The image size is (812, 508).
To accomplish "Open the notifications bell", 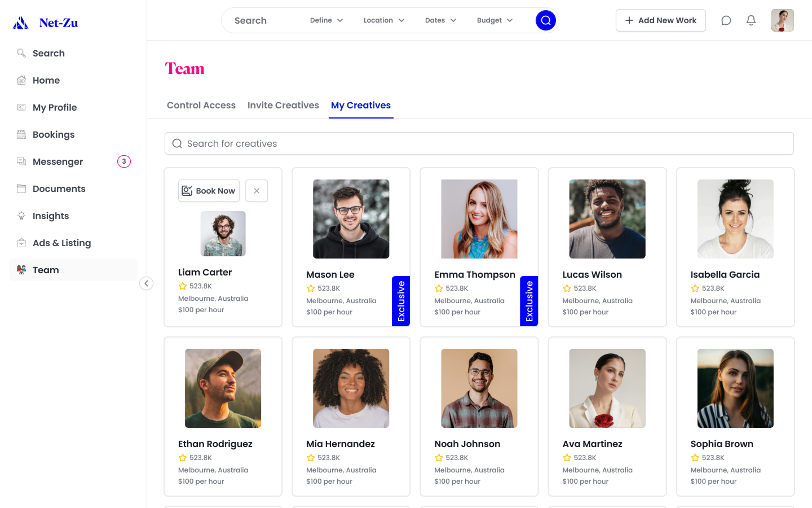I will click(x=751, y=20).
